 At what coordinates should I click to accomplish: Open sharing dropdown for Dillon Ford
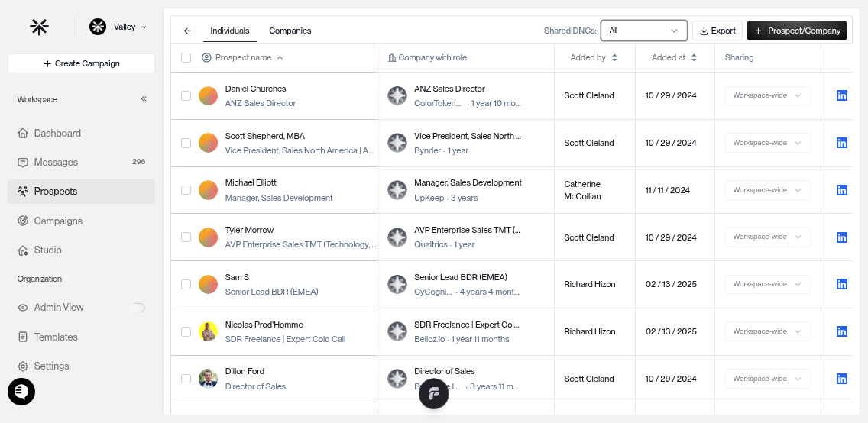click(x=767, y=379)
